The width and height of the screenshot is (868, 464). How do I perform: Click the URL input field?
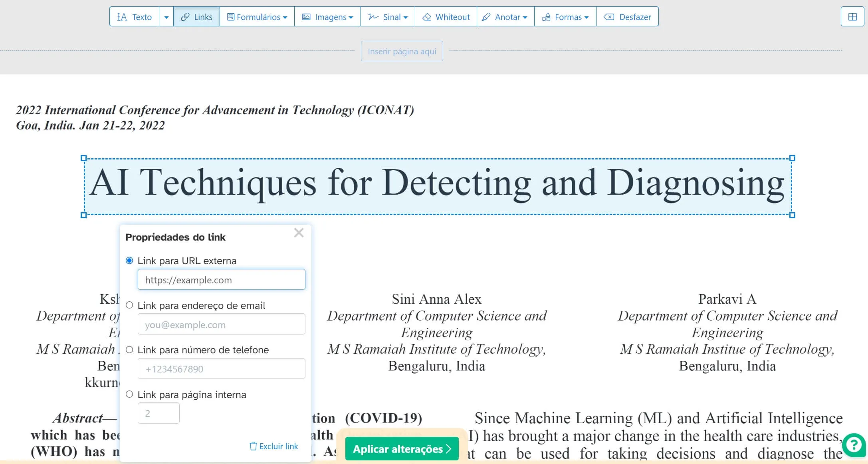221,280
